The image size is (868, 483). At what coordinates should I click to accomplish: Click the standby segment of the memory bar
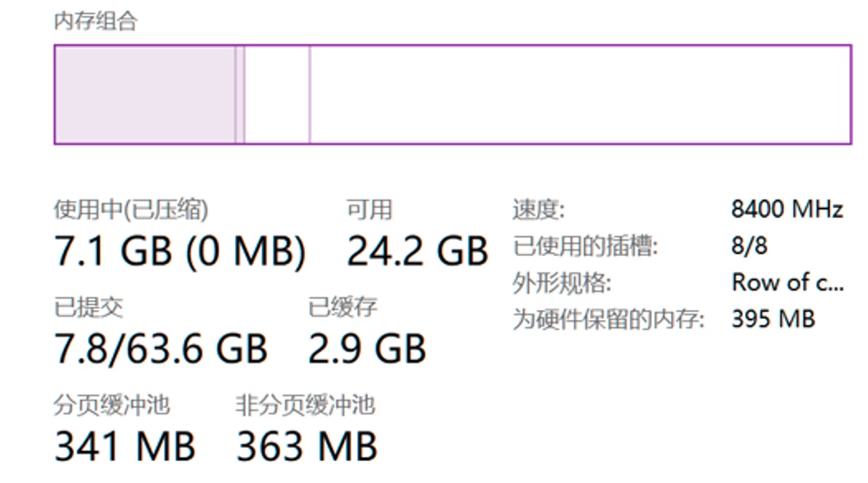279,95
